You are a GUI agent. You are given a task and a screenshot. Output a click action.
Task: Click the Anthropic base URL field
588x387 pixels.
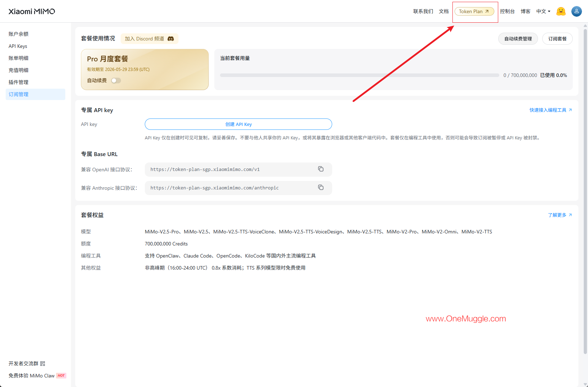pyautogui.click(x=238, y=188)
